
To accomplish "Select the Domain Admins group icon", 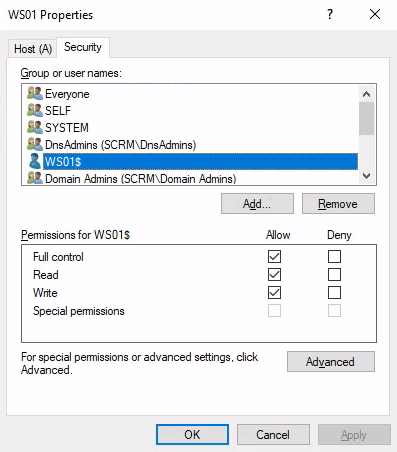I will (x=34, y=178).
